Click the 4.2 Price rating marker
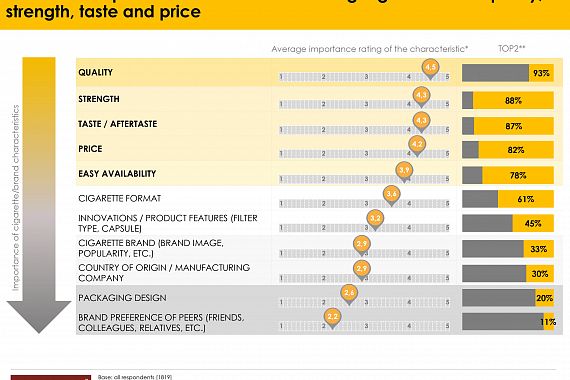 [417, 146]
